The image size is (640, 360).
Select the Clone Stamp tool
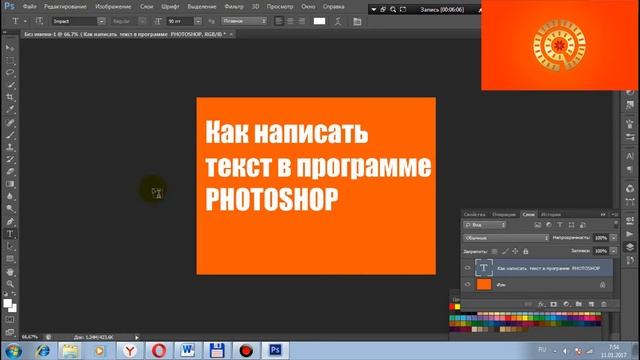click(10, 147)
